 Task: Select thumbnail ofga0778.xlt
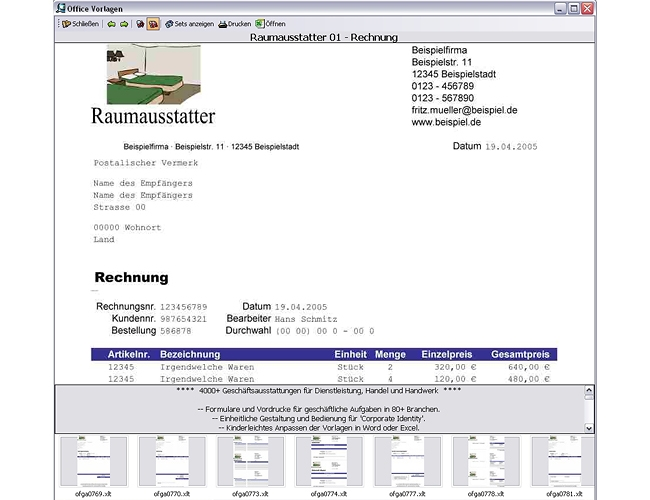click(x=486, y=466)
